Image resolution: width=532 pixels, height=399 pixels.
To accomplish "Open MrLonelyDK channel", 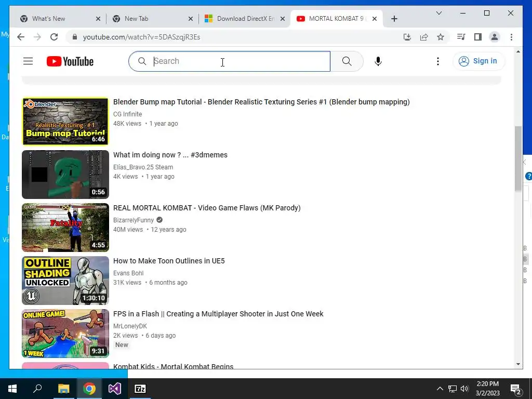I will 130,326.
